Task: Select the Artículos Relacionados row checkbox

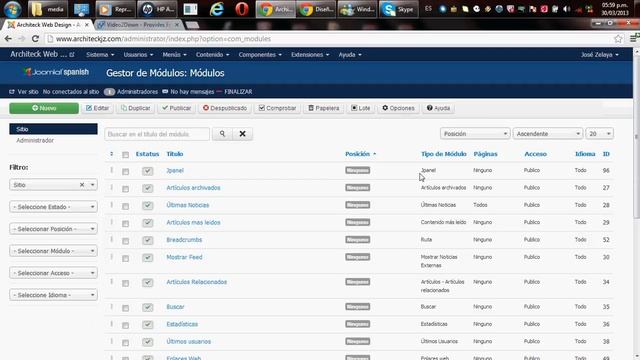Action: [x=125, y=283]
